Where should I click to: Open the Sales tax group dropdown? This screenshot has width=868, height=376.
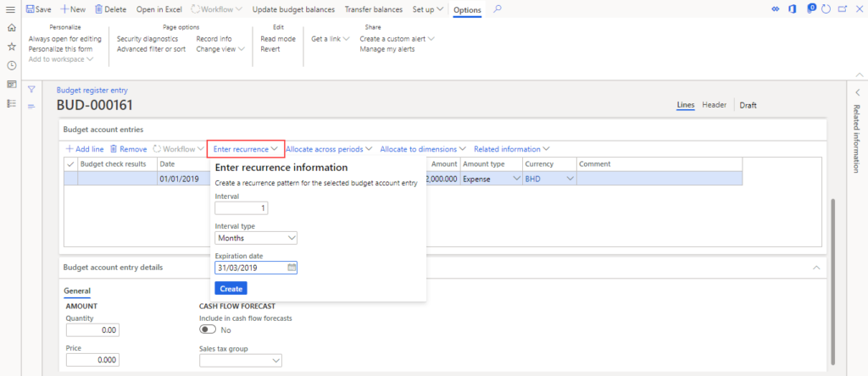point(241,361)
